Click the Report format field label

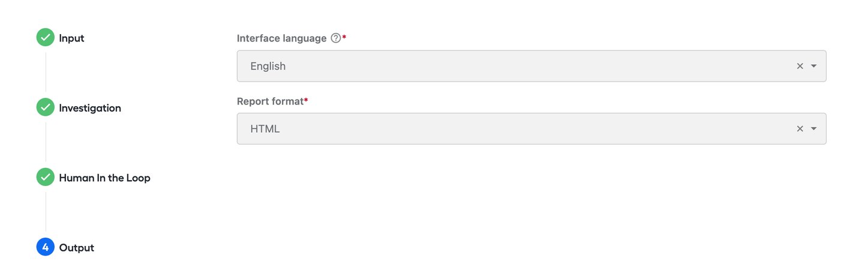(270, 101)
